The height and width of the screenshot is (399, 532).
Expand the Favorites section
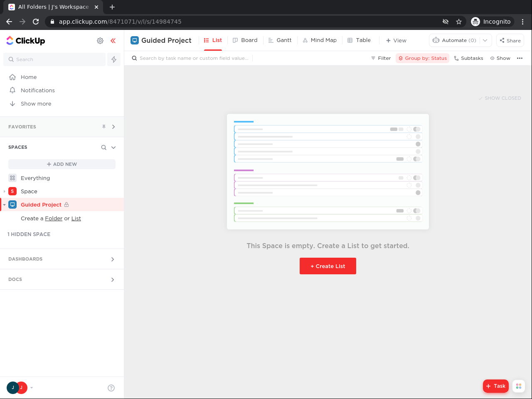coord(113,127)
